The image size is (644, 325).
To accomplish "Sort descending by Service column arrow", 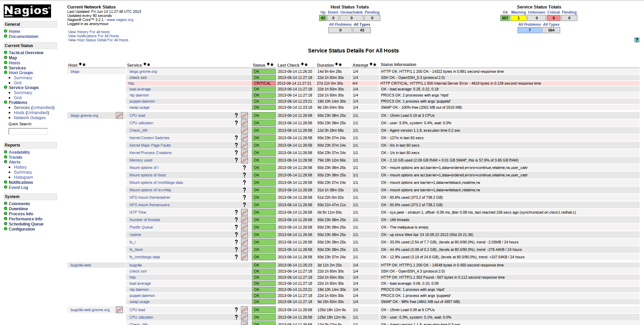I will (x=148, y=64).
